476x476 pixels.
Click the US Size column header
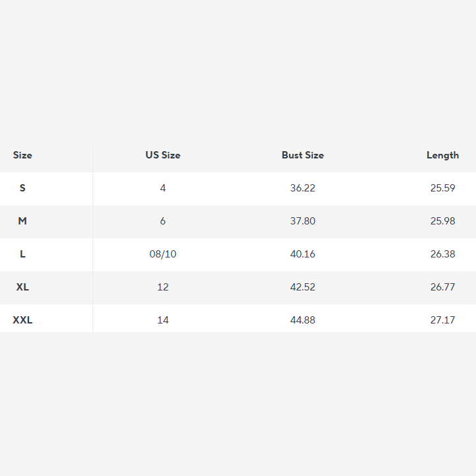click(162, 155)
